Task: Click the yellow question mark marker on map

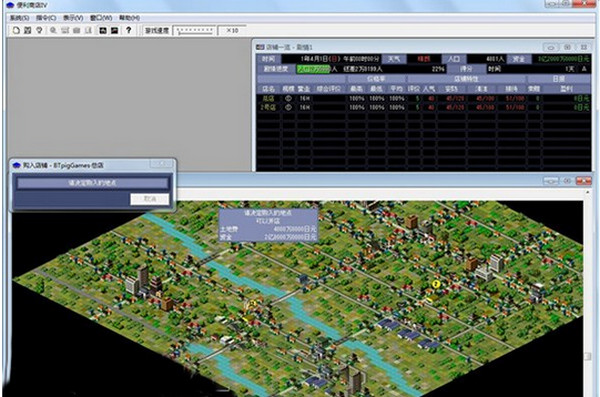Action: coord(435,284)
